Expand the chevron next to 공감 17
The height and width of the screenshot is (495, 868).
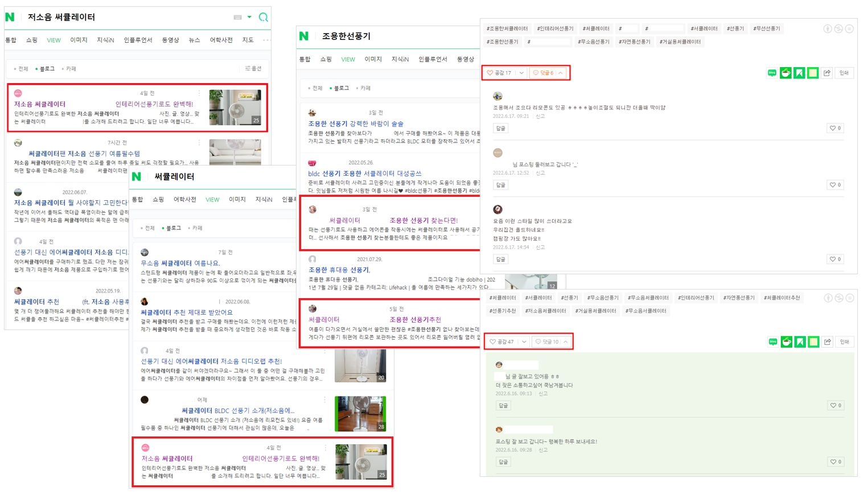click(x=521, y=73)
